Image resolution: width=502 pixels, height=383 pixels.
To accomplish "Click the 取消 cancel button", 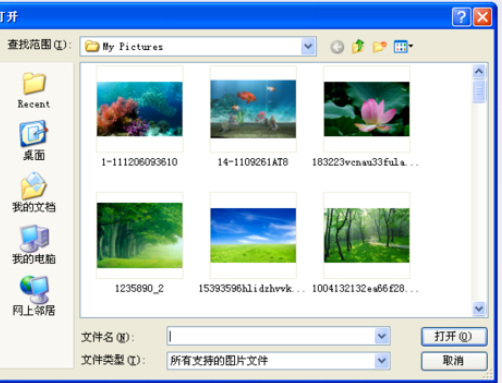I will pos(454,361).
